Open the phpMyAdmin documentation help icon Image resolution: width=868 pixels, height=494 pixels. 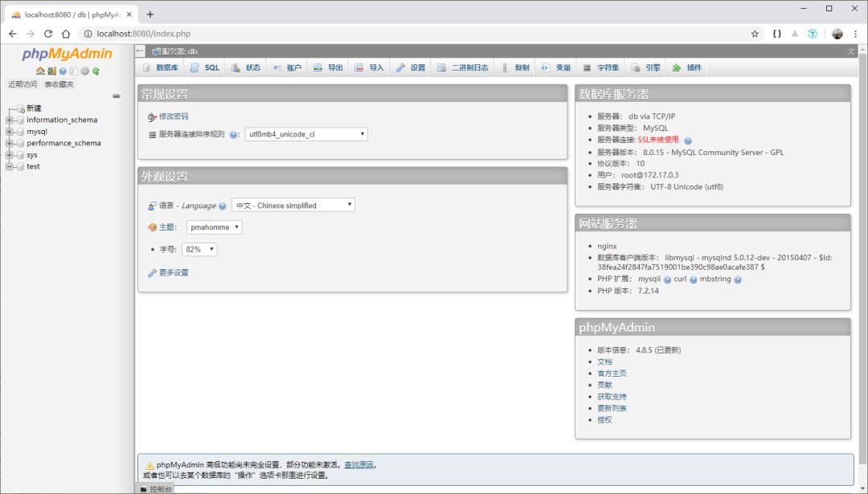(x=63, y=71)
